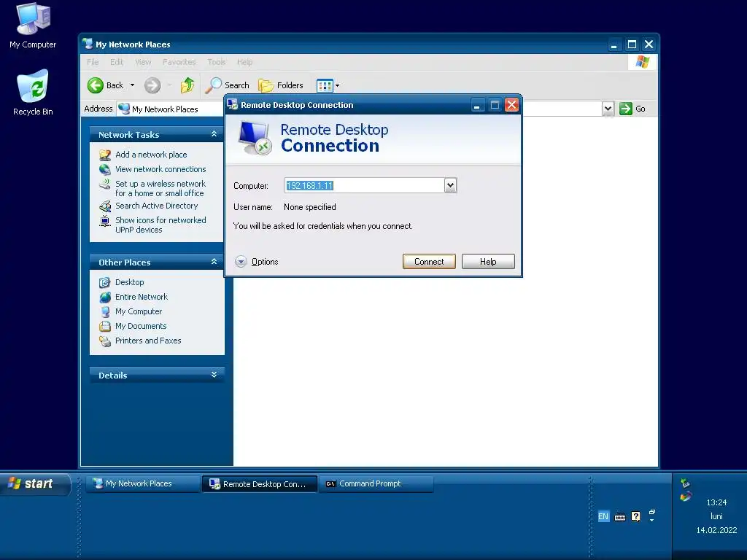Image resolution: width=747 pixels, height=560 pixels.
Task: Click Show icons for networked UPnP devices
Action: click(x=160, y=225)
